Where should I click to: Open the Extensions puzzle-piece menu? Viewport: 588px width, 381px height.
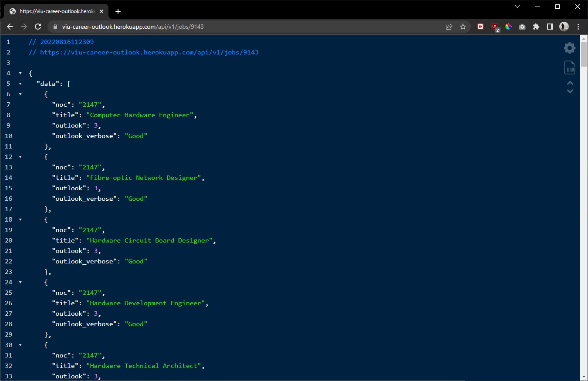pos(536,27)
